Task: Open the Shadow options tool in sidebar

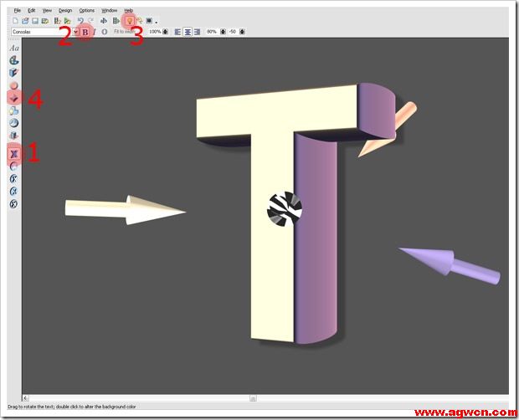Action: coord(14,135)
